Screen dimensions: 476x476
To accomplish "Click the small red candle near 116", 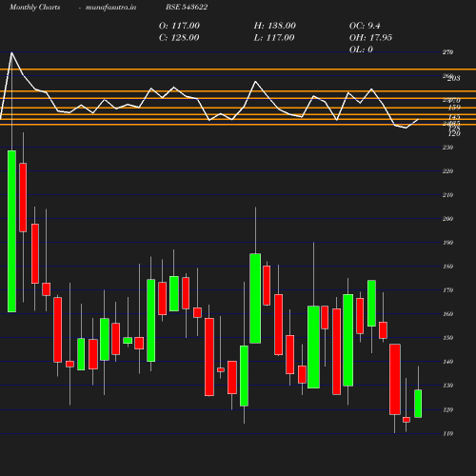I will point(407,420).
